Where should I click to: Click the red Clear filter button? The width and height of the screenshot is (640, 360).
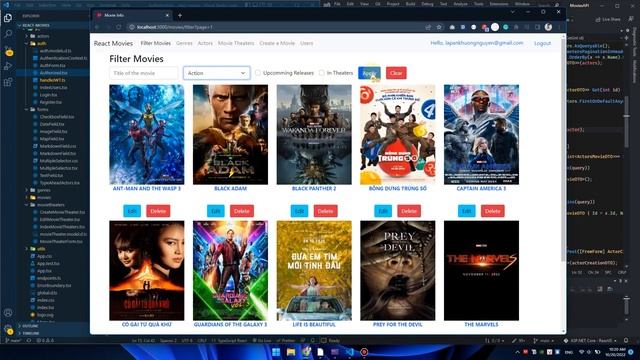pyautogui.click(x=396, y=73)
